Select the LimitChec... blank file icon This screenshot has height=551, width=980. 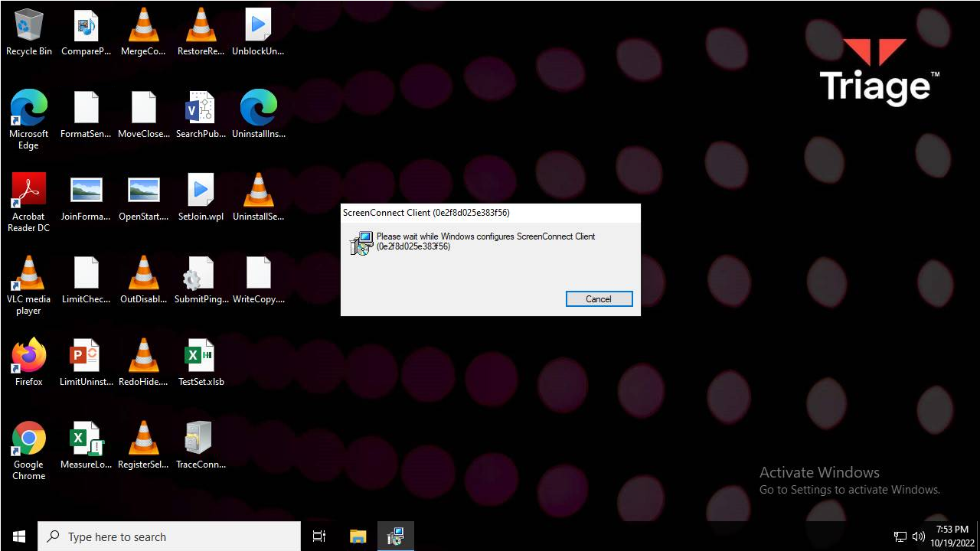[86, 280]
